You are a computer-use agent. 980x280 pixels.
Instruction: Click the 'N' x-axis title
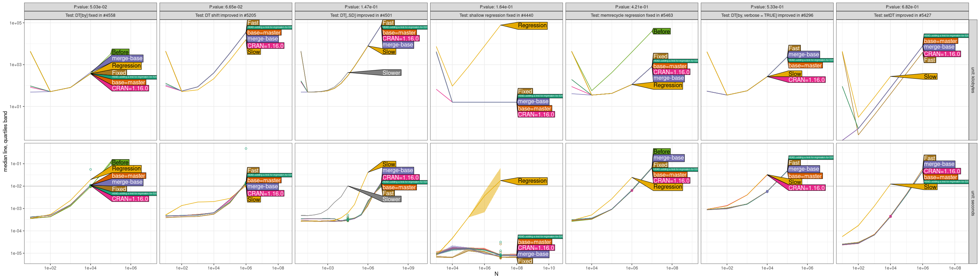496,274
